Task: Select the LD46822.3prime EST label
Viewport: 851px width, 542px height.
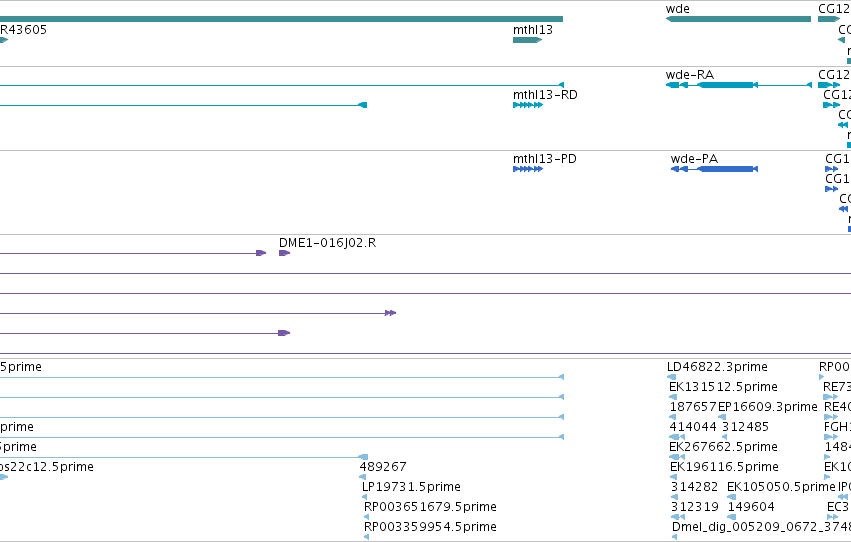Action: pyautogui.click(x=717, y=367)
